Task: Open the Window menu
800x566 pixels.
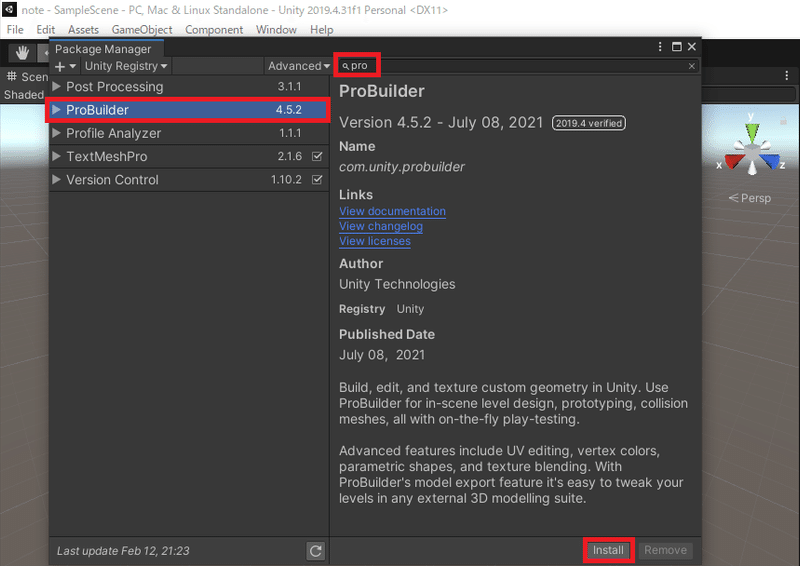Action: pos(276,30)
